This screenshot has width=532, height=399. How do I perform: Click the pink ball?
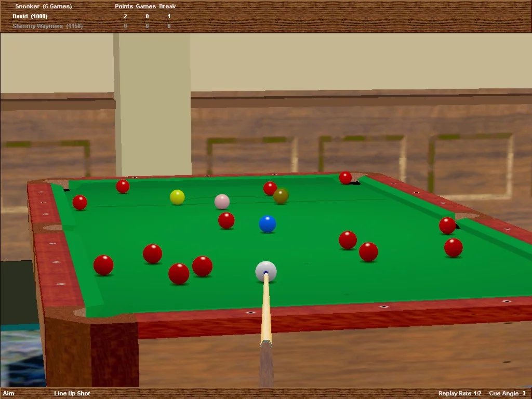point(222,202)
